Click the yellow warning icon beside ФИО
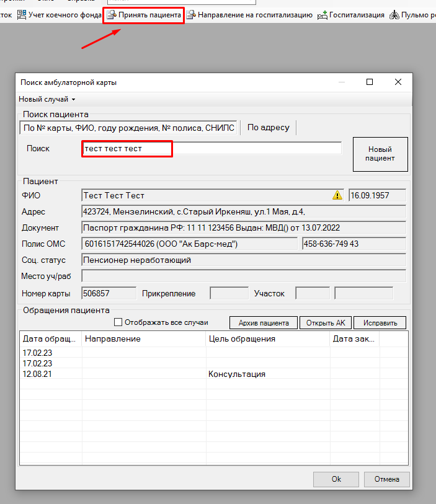Screen dimensions: 436x504 click(x=337, y=195)
